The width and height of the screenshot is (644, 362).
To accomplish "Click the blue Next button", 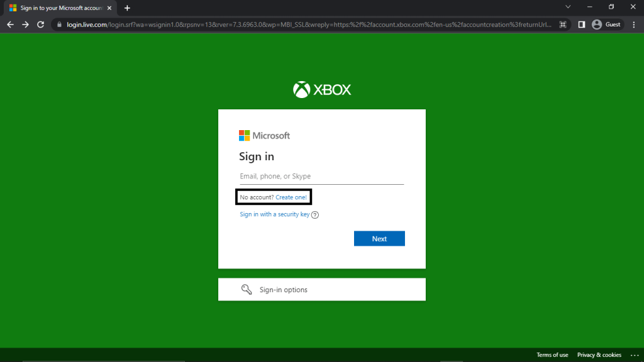I will coord(379,238).
